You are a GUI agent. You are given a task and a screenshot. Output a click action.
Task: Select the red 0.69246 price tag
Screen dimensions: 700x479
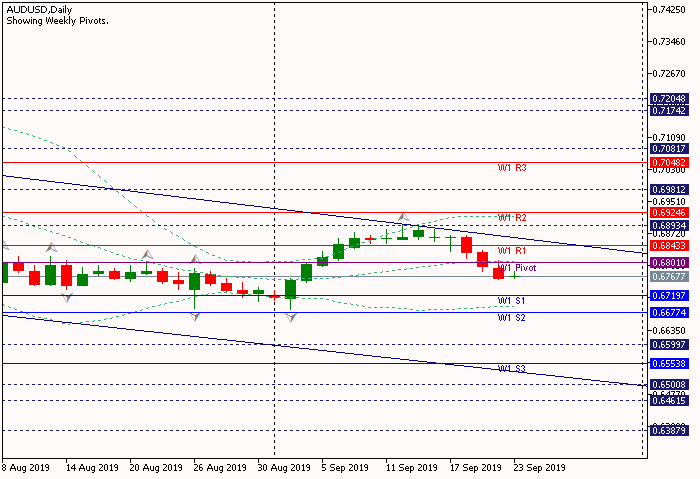[x=668, y=212]
